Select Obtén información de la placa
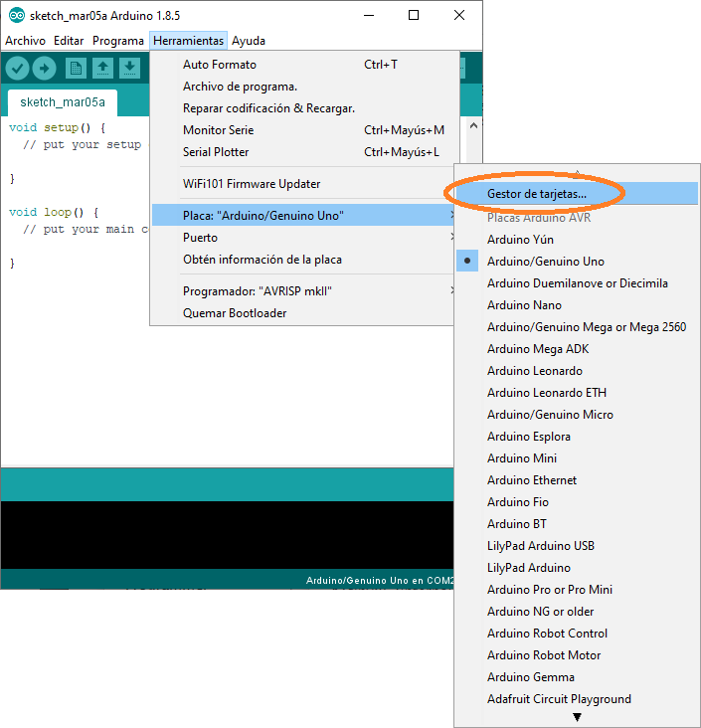 pyautogui.click(x=302, y=259)
